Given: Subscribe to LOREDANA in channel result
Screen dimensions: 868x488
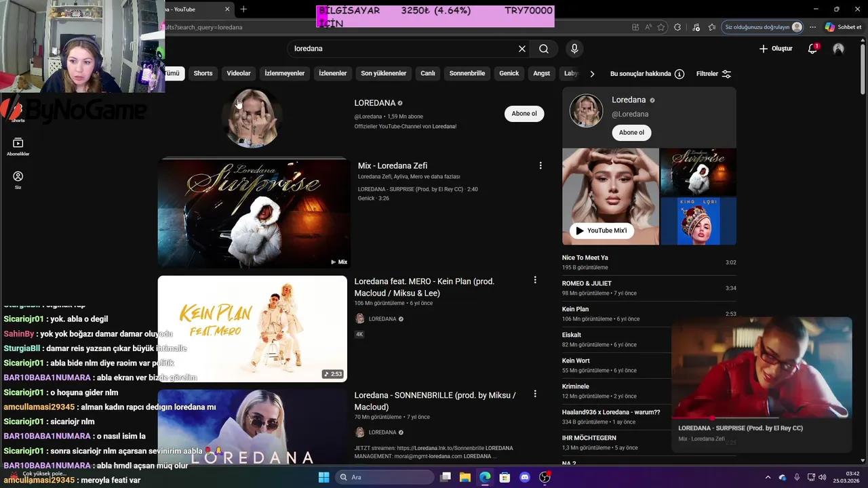Looking at the screenshot, I should pyautogui.click(x=524, y=114).
